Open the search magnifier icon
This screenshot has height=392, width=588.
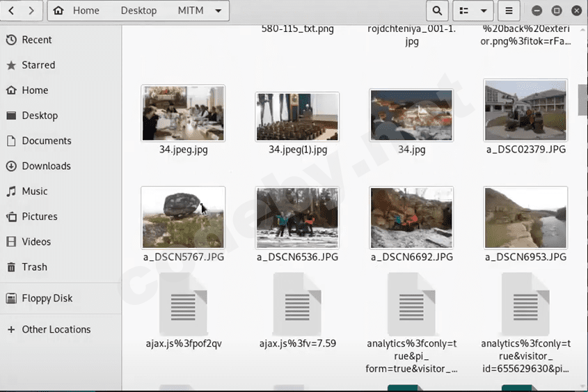click(436, 10)
